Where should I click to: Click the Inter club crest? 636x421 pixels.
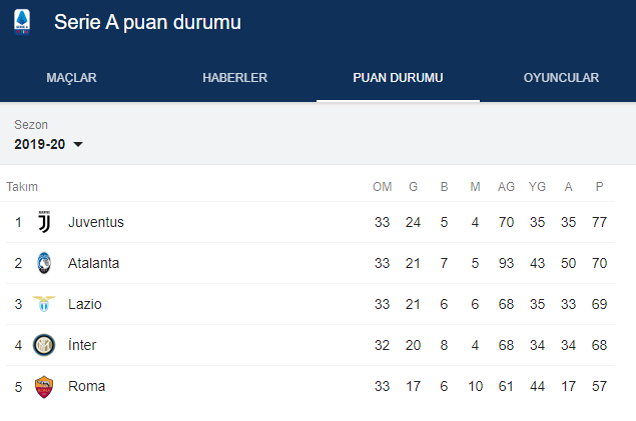click(x=43, y=345)
